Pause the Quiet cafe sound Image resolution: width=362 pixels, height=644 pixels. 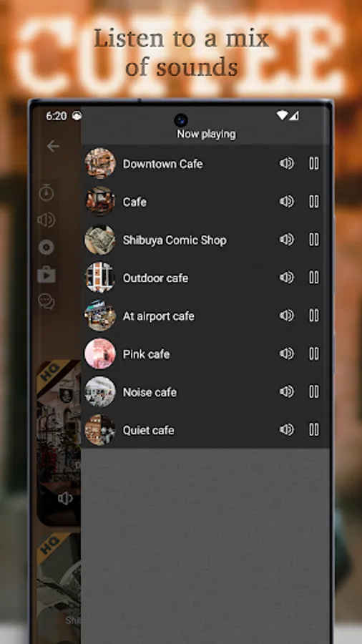314,429
